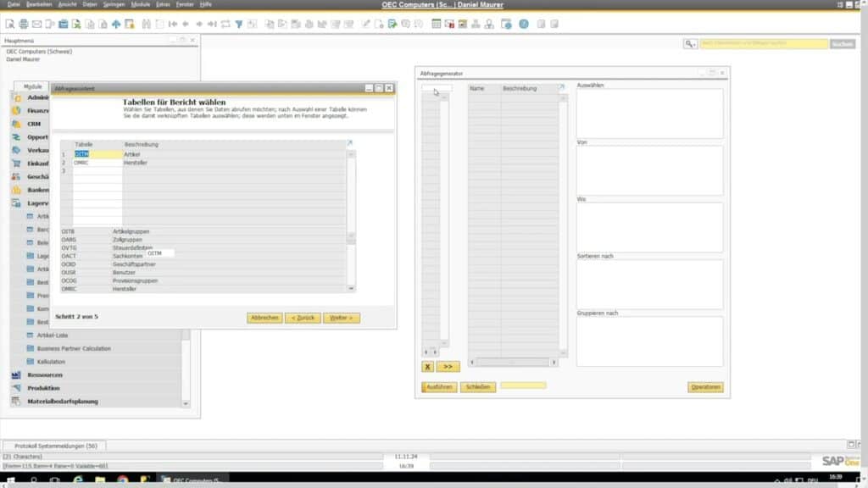868x488 pixels.
Task: Click the CRM module icon
Action: click(16, 124)
